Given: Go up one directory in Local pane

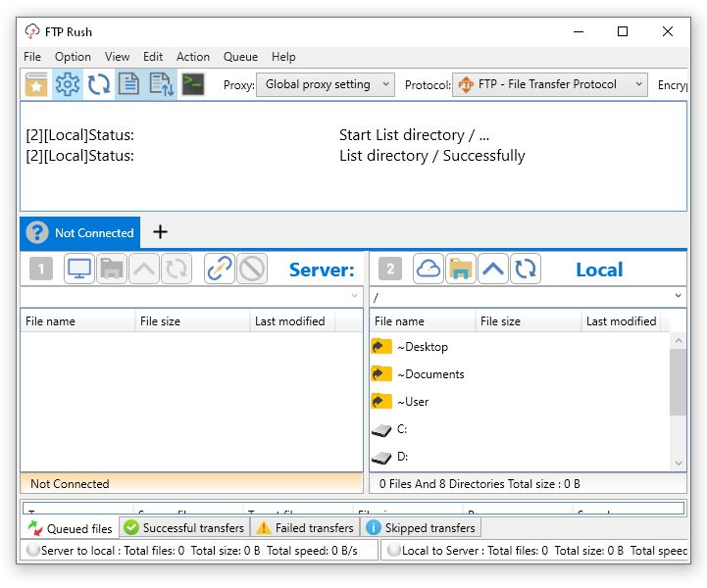Looking at the screenshot, I should (x=493, y=269).
